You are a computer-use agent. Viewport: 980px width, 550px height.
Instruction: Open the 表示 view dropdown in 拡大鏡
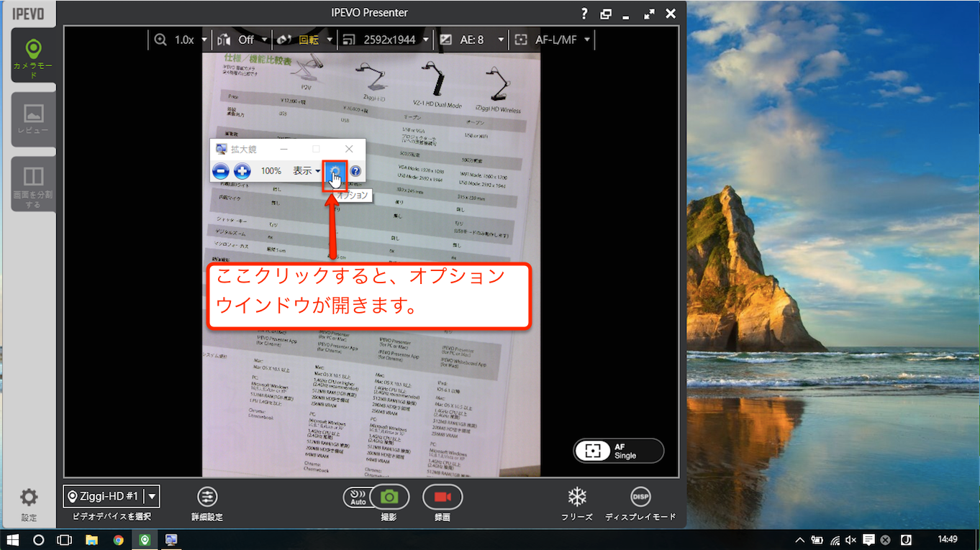[x=307, y=171]
